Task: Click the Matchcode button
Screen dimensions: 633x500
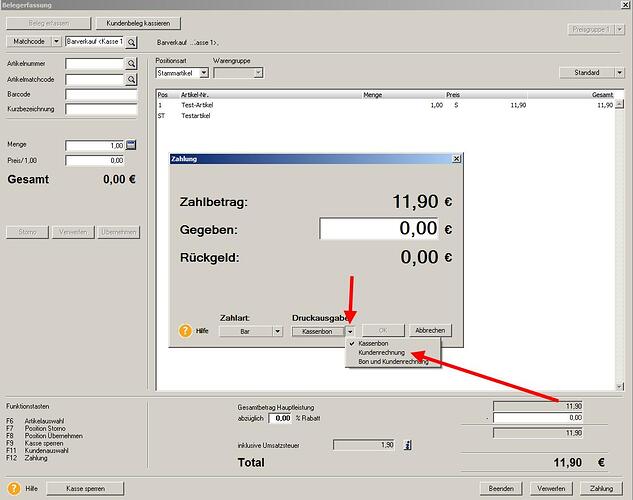Action: coord(29,41)
